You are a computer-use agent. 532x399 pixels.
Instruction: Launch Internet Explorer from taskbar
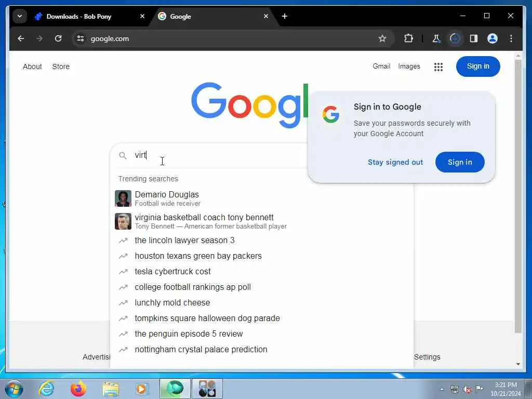coord(46,389)
